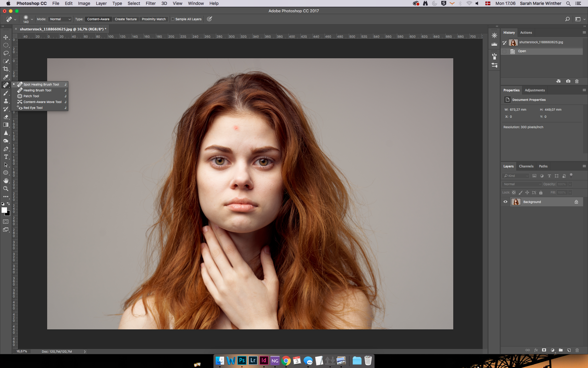Open the layer blending mode dropdown

pyautogui.click(x=522, y=184)
